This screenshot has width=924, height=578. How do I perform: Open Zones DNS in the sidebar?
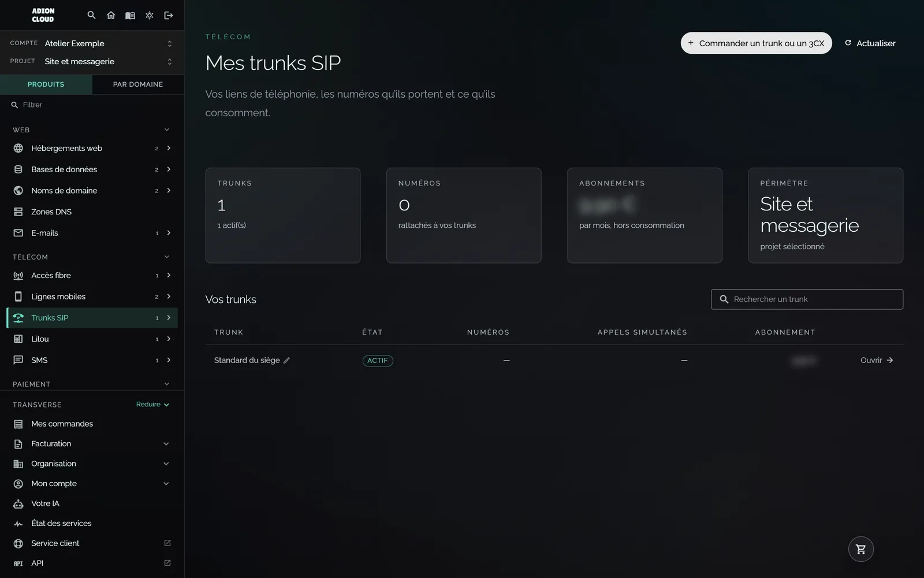click(x=92, y=212)
